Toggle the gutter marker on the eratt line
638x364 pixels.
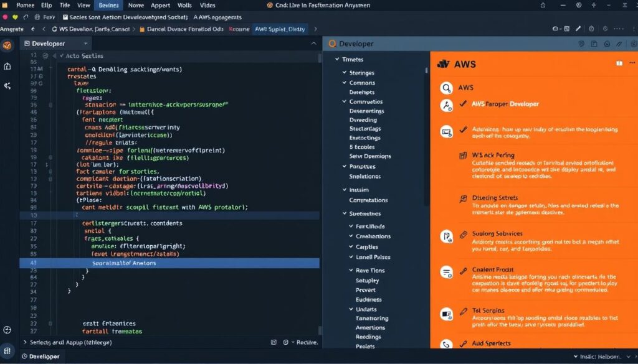tap(50, 324)
